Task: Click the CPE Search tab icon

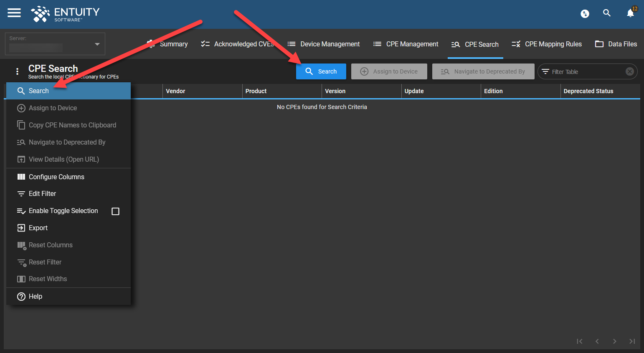Action: tap(456, 44)
